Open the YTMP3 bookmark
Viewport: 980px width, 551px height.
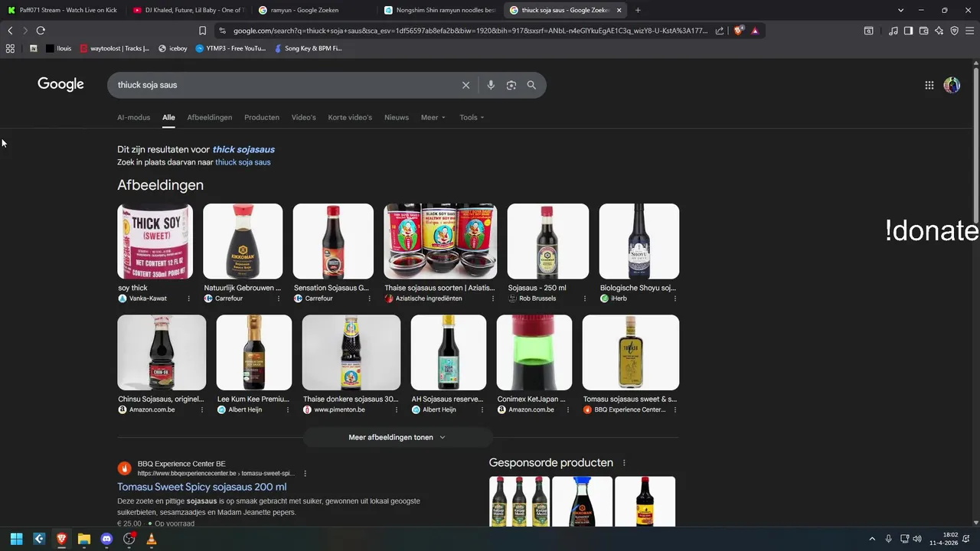230,48
